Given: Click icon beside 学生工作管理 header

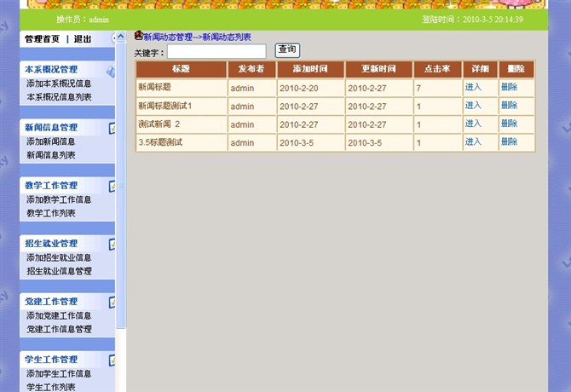Looking at the screenshot, I should (112, 360).
